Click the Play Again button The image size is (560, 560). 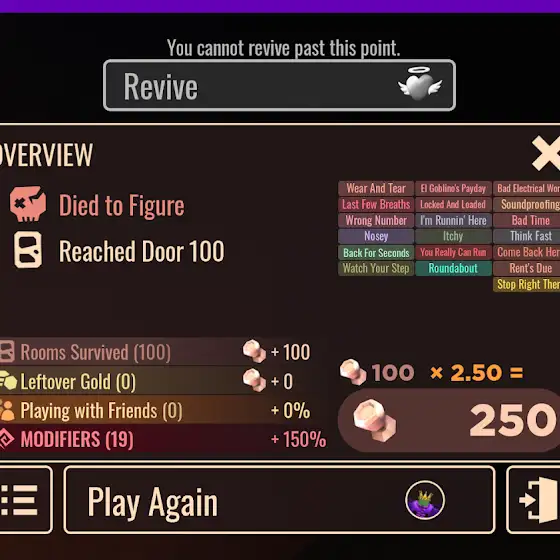(x=279, y=500)
